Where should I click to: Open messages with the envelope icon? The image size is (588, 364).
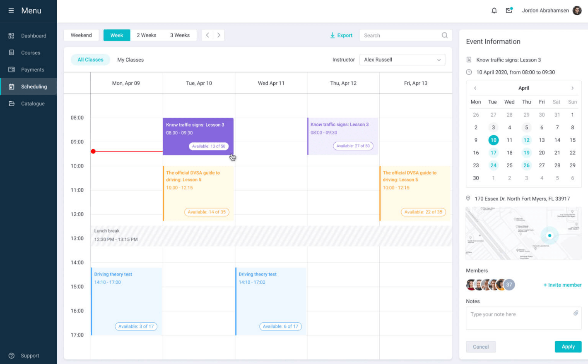click(x=508, y=10)
